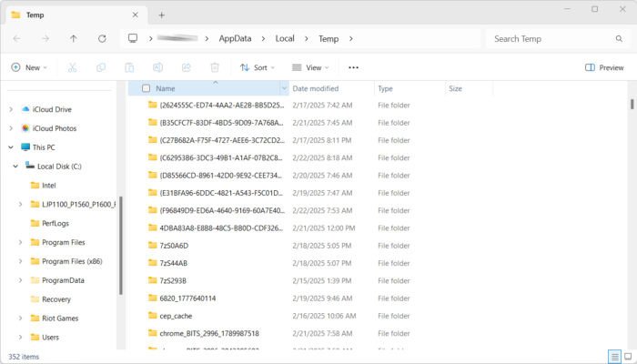Click the Paste icon in toolbar
The width and height of the screenshot is (637, 364).
(x=129, y=67)
